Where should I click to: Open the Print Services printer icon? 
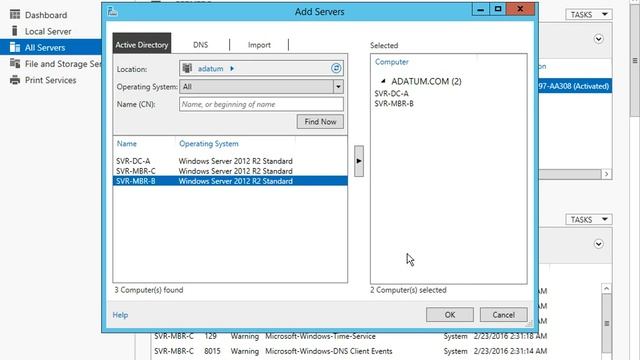[x=15, y=80]
